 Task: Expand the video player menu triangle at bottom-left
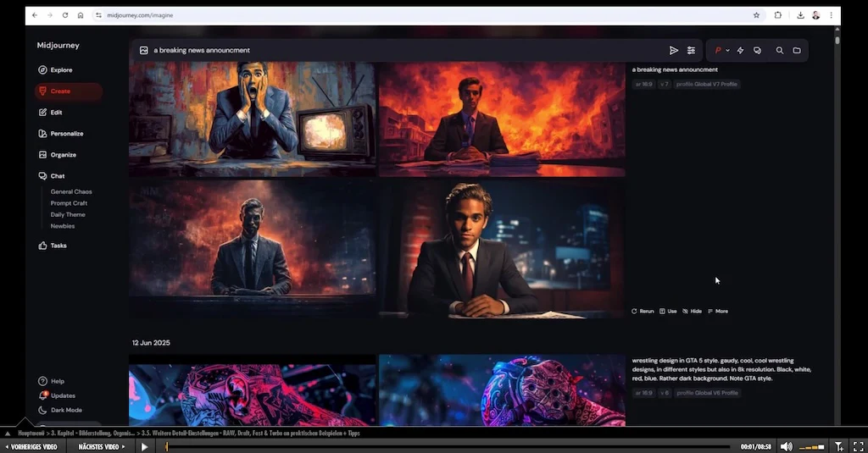click(x=8, y=434)
